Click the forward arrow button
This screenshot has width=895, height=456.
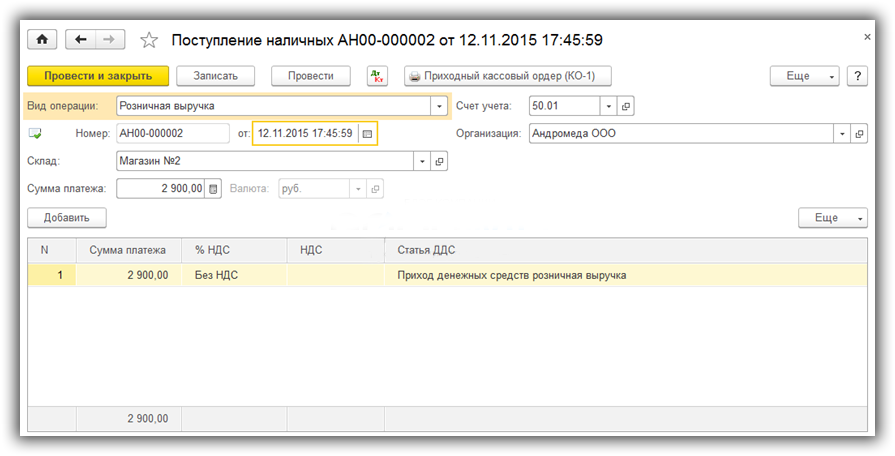109,40
